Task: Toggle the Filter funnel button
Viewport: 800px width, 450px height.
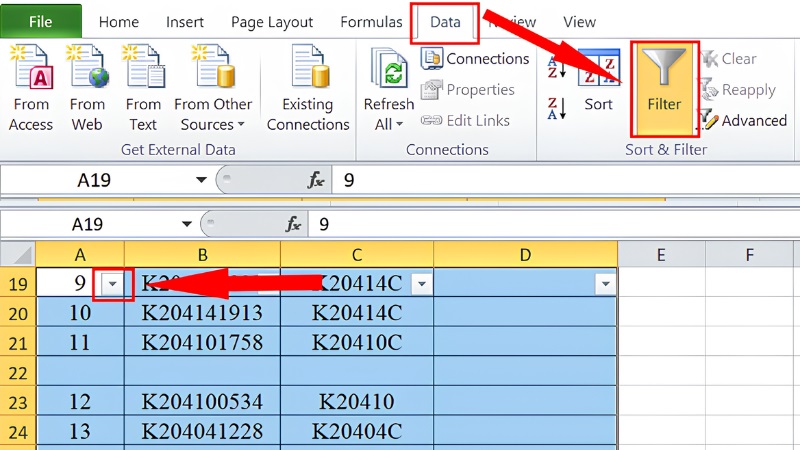Action: 664,89
